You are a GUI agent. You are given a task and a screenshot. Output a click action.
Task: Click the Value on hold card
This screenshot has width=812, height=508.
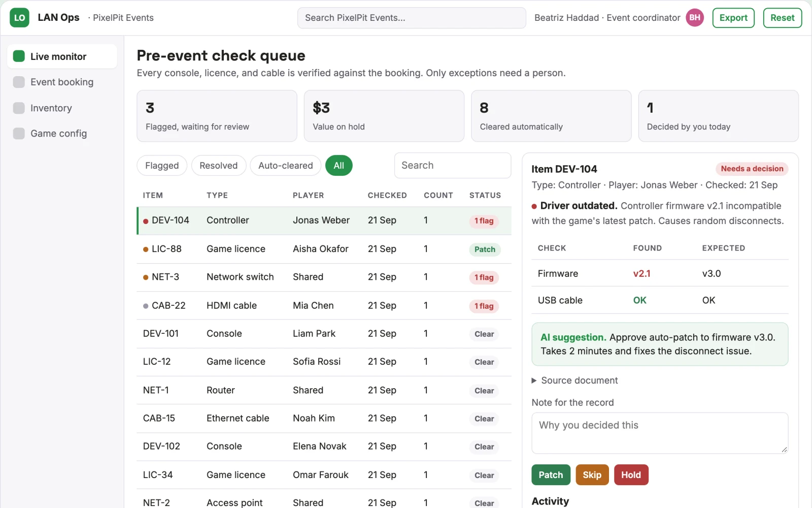click(x=384, y=116)
